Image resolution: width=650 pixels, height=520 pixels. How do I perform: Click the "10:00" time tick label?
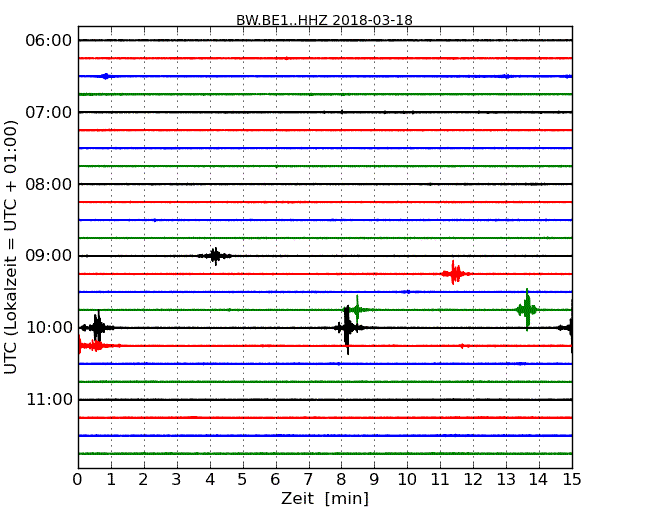49,328
